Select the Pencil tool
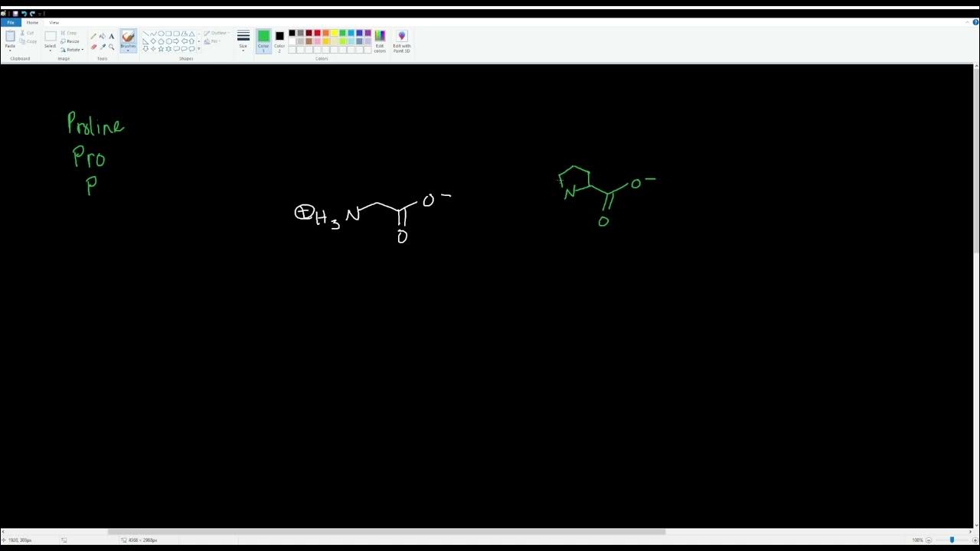Image resolution: width=980 pixels, height=551 pixels. (93, 36)
